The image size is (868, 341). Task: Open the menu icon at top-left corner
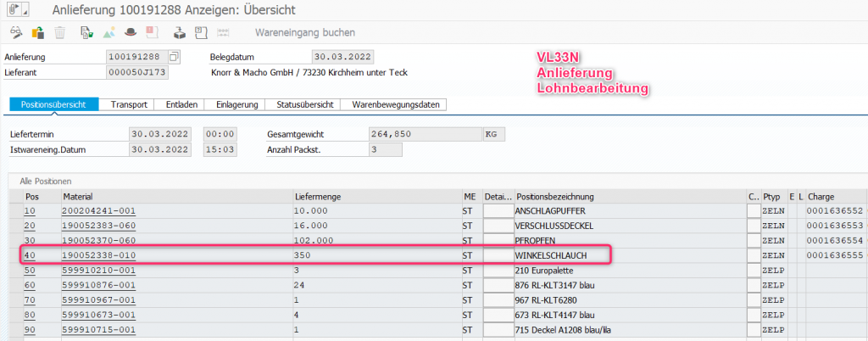point(14,9)
